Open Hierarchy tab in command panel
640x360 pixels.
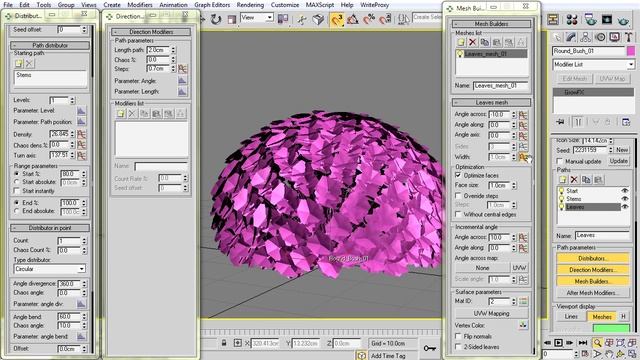pos(585,37)
